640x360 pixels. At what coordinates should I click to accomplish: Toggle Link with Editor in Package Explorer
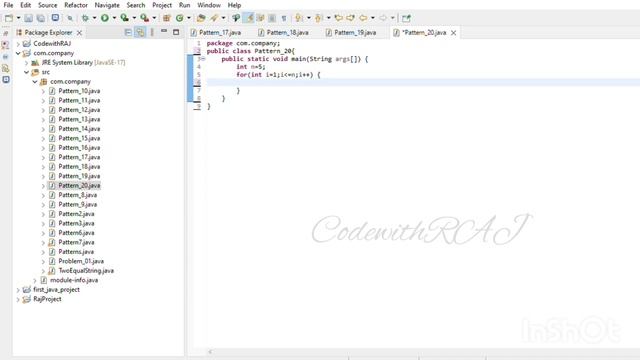click(140, 32)
